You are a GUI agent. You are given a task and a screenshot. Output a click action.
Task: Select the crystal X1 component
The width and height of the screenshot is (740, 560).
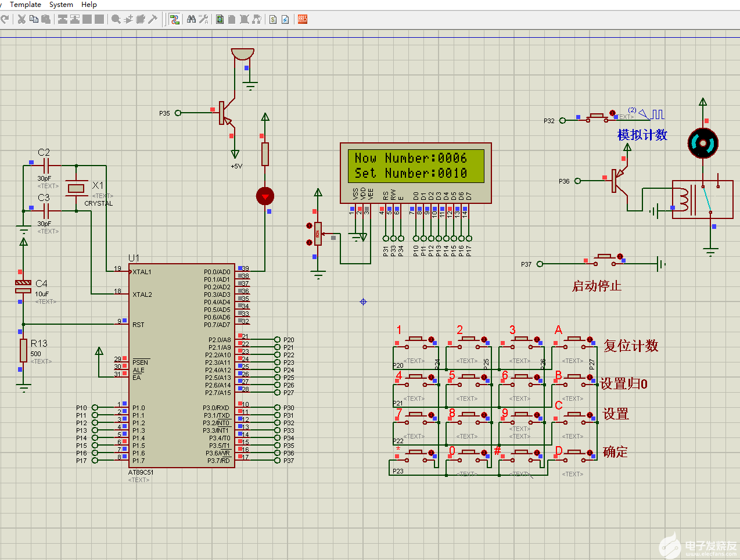pos(76,188)
